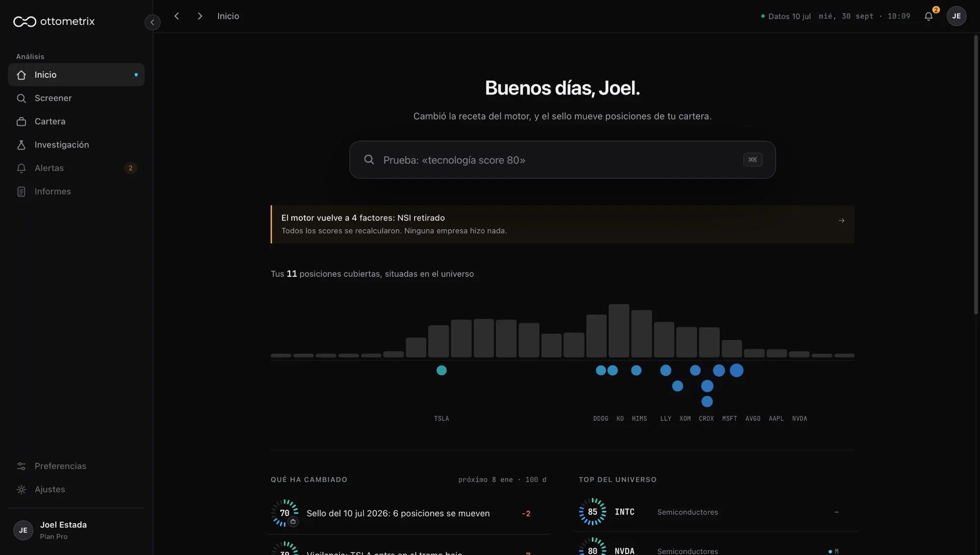
Task: Click the teal TSLA dot in the chart
Action: coord(441,370)
